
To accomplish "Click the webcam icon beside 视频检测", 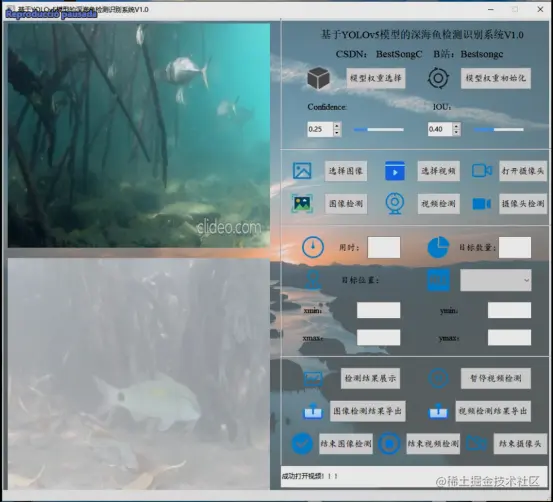I will pyautogui.click(x=395, y=203).
